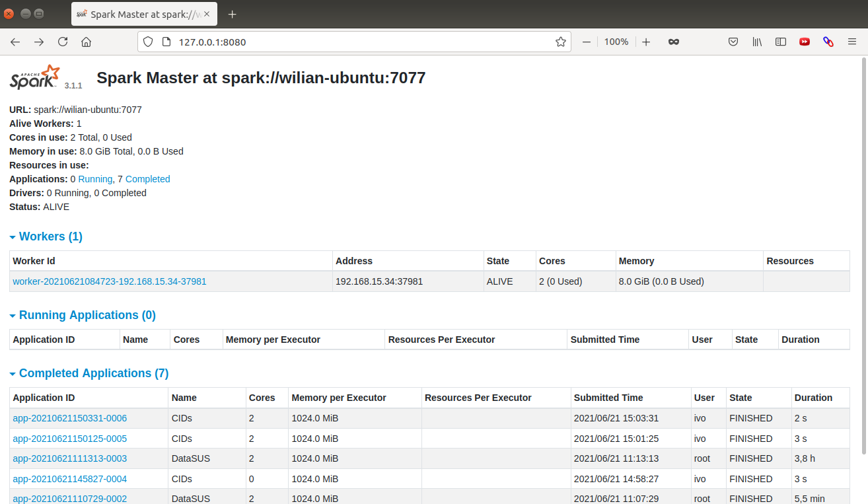Reset zoom level showing 100%
This screenshot has height=504, width=868.
pos(616,42)
